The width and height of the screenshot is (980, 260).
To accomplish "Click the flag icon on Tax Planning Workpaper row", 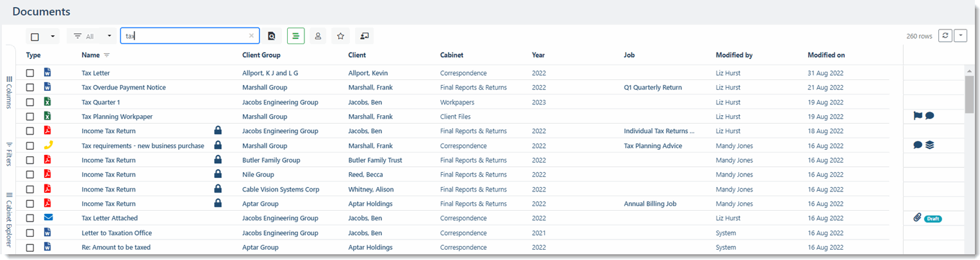I will coord(917,116).
